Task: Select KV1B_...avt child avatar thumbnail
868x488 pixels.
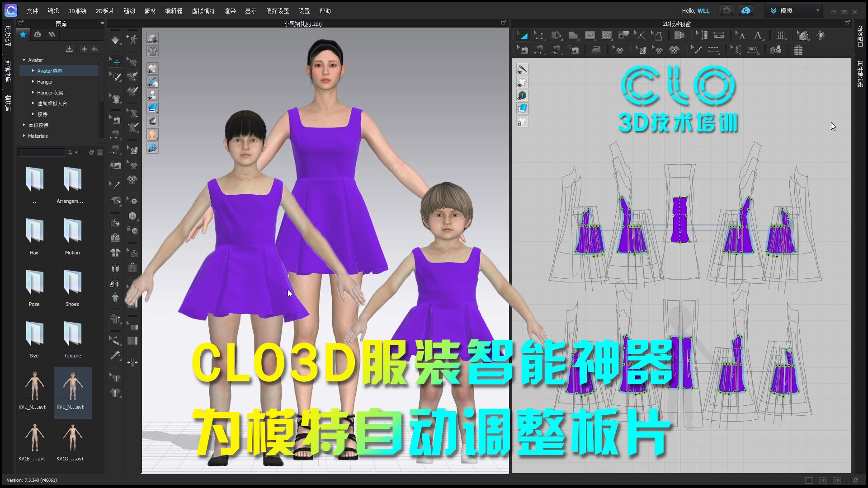Action: pyautogui.click(x=34, y=441)
